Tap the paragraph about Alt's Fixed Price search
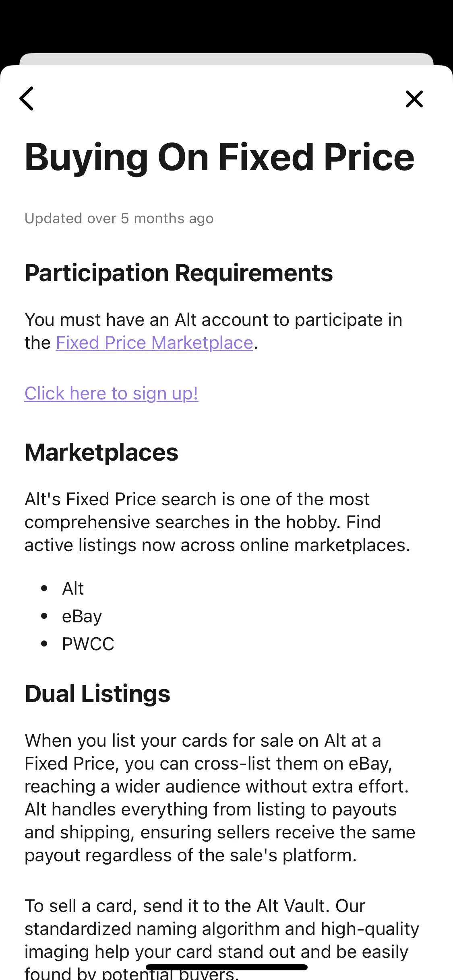The height and width of the screenshot is (980, 453). coord(217,522)
